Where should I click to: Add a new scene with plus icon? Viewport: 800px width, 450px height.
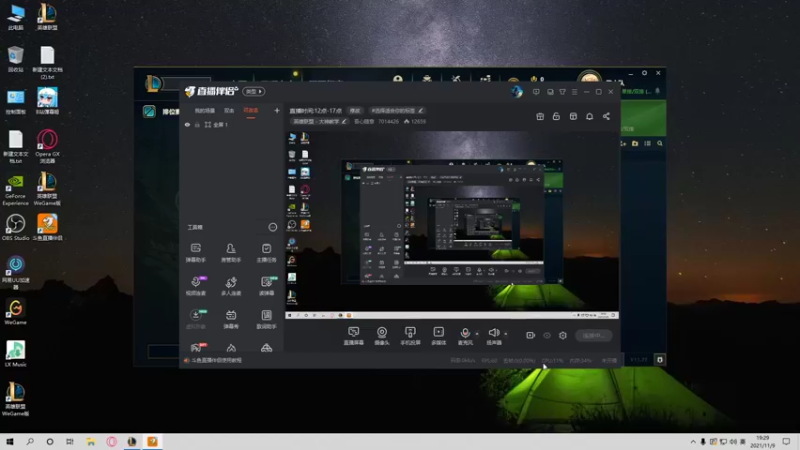click(x=277, y=110)
